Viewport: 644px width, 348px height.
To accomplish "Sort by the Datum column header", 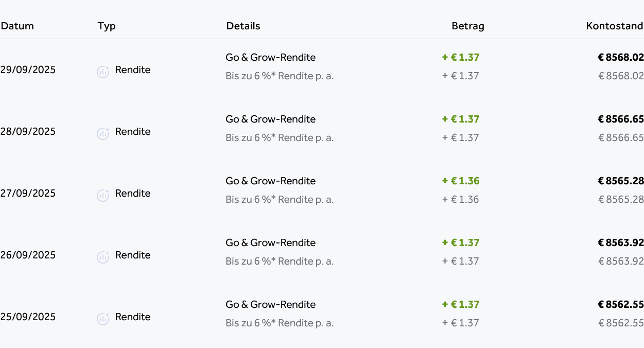I will click(x=17, y=26).
